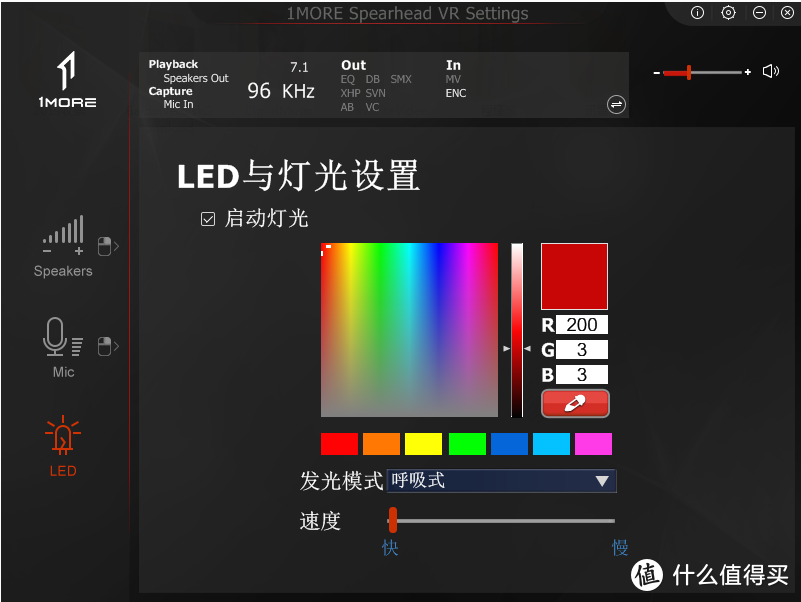The height and width of the screenshot is (602, 801).
Task: Expand Speakers mouse options arrow
Action: (108, 246)
